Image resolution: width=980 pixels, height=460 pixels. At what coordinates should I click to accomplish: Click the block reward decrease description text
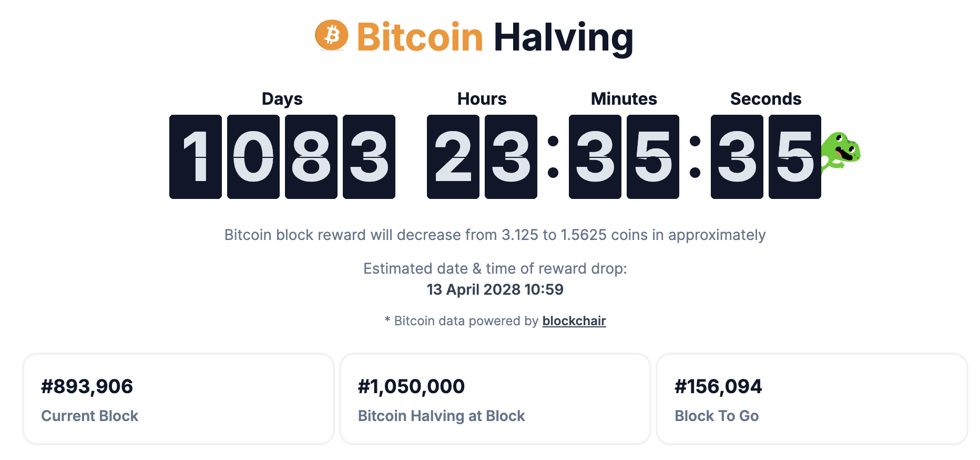[x=495, y=235]
